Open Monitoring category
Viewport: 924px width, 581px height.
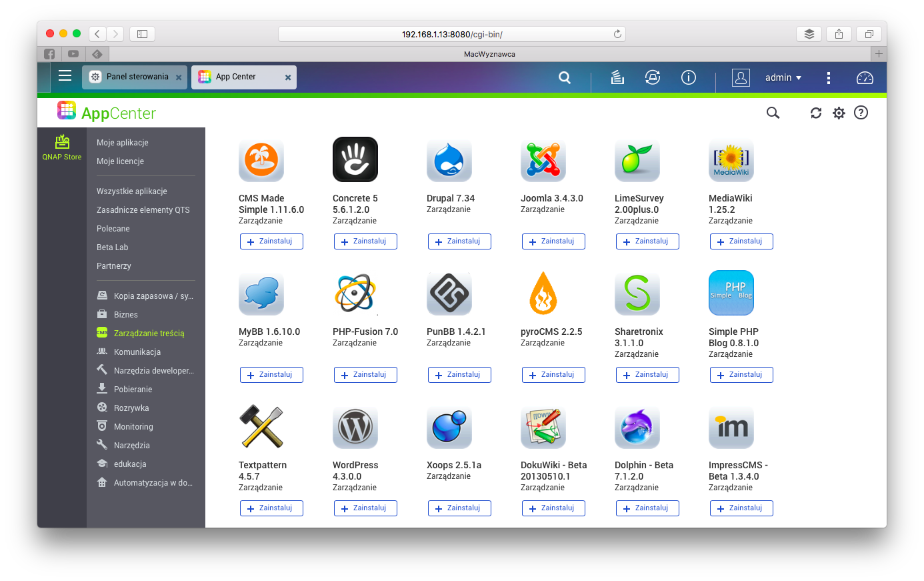125,427
